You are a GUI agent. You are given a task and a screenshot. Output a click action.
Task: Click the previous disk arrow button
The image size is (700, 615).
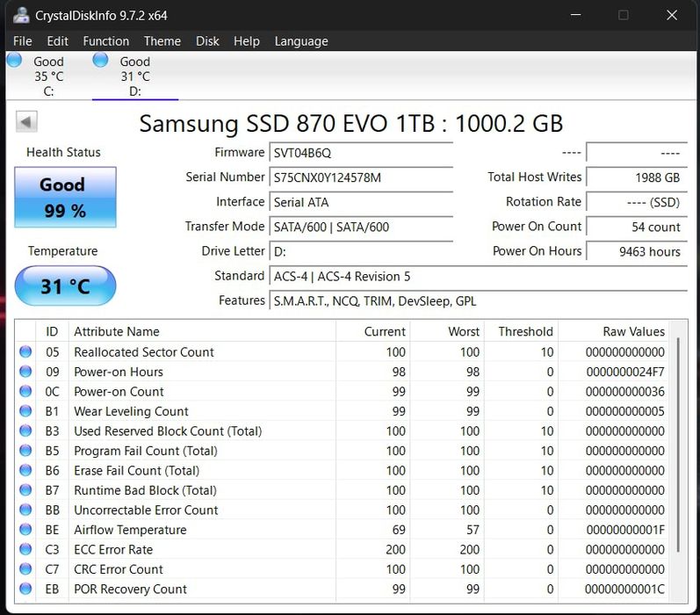(26, 121)
